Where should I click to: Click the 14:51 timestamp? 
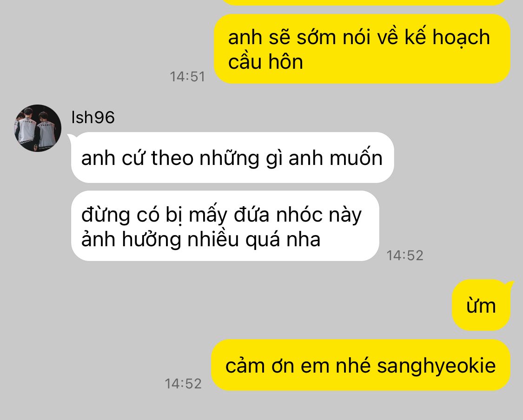coord(187,77)
